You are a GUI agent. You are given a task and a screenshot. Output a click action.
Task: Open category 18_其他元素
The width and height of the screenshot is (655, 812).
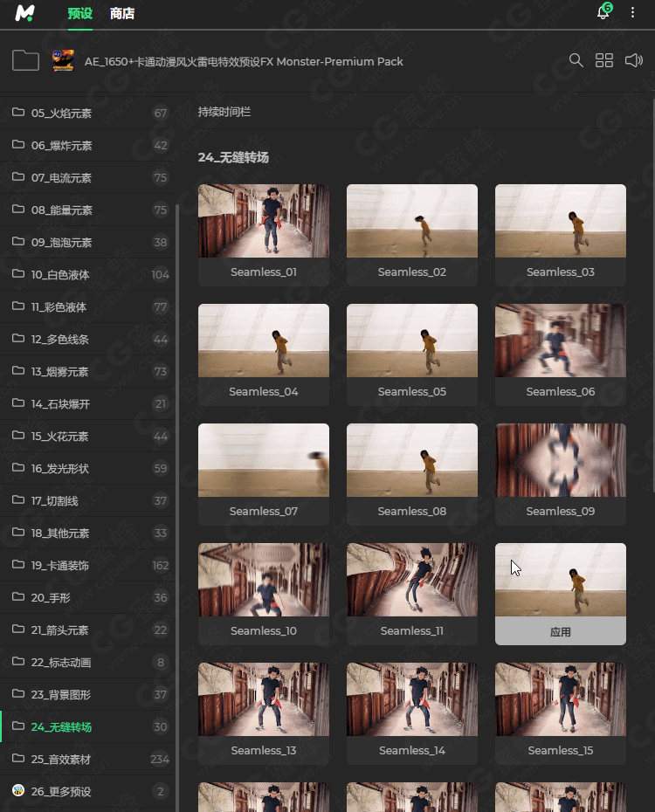pyautogui.click(x=87, y=533)
